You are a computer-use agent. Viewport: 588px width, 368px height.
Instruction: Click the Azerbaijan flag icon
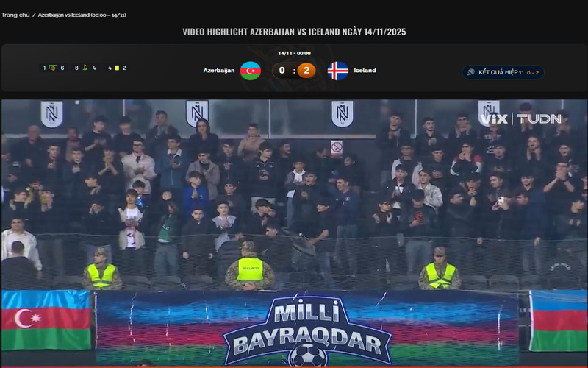coord(251,71)
